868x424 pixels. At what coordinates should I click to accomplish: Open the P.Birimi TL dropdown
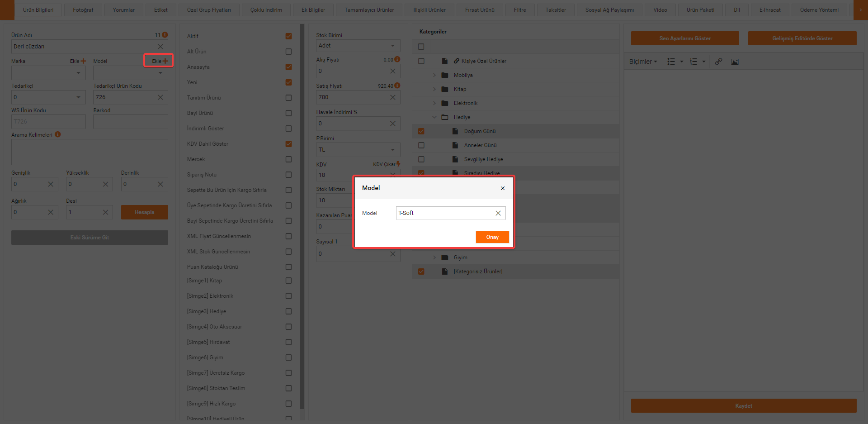pos(358,150)
